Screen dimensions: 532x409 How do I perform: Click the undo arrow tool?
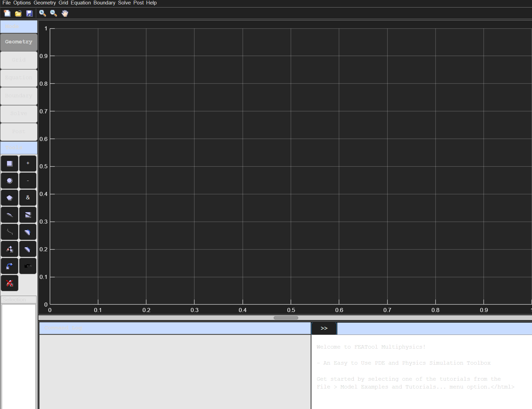[x=28, y=266]
